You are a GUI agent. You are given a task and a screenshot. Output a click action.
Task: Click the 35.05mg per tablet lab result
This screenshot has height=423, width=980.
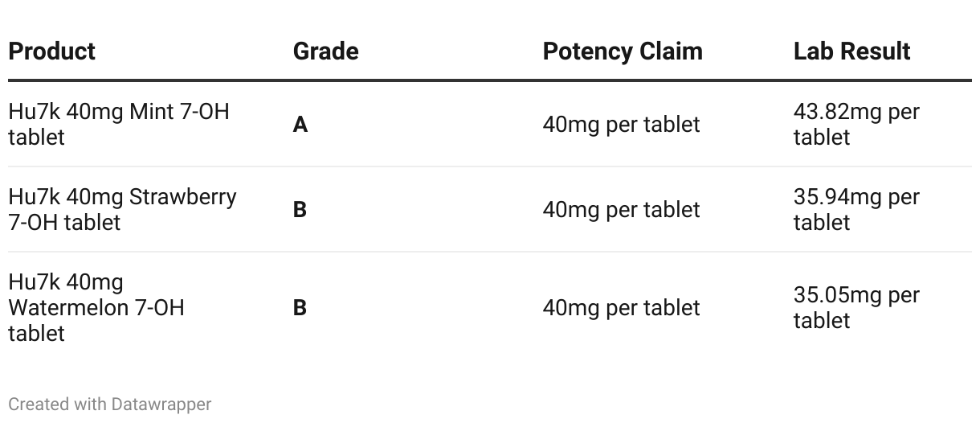tap(856, 307)
